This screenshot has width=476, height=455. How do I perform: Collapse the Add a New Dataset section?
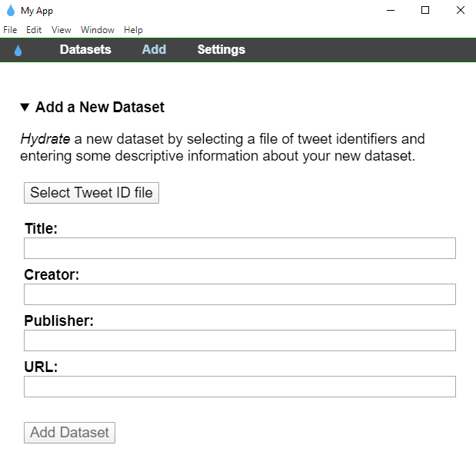[x=25, y=108]
